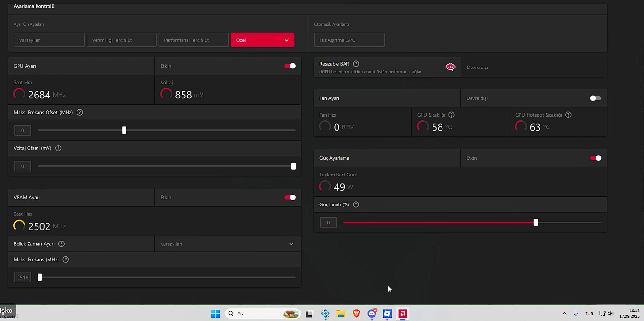The width and height of the screenshot is (644, 321).
Task: Click the Maks. Frekans Ofseti value box
Action: point(23,130)
